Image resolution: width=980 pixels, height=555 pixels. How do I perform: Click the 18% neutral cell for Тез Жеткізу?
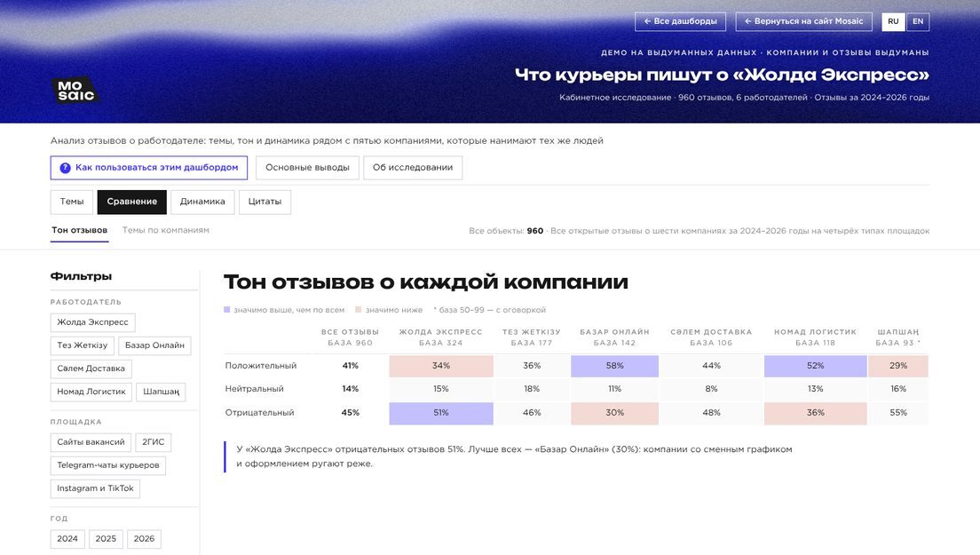(x=531, y=389)
